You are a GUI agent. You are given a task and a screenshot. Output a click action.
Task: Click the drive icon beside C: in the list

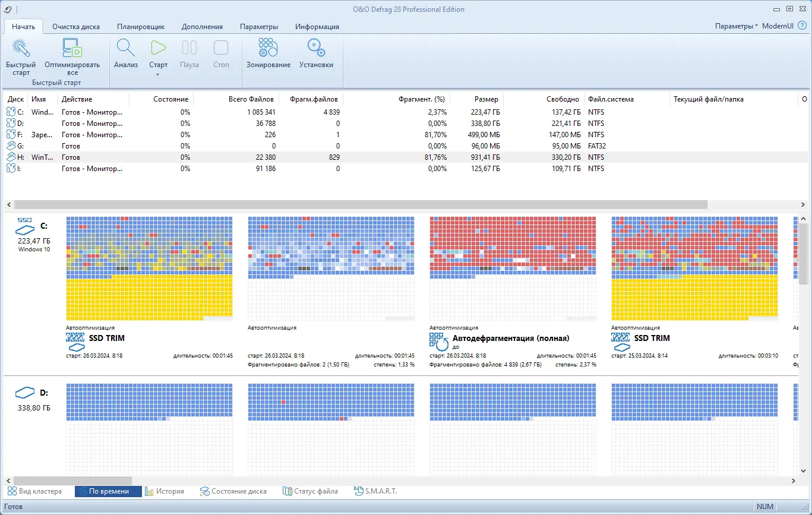click(x=11, y=112)
